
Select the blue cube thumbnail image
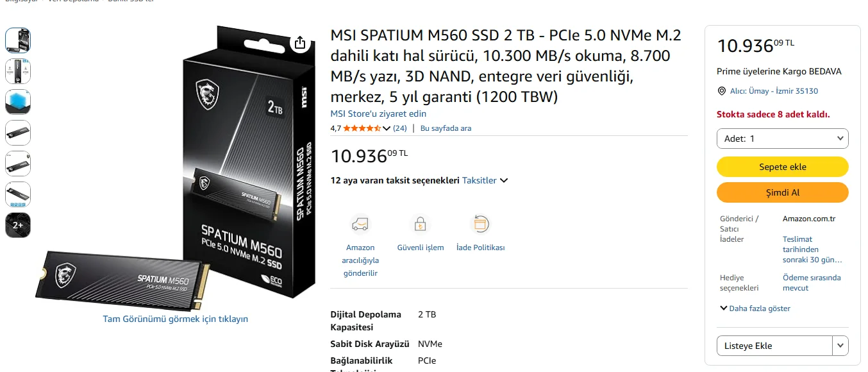[x=18, y=102]
